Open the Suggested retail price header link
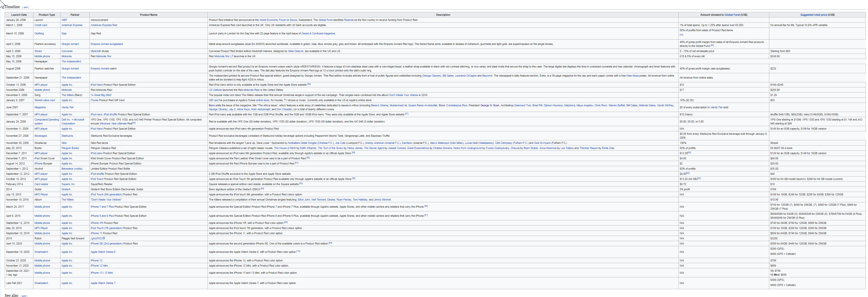This screenshot has height=297, width=868. (x=813, y=15)
